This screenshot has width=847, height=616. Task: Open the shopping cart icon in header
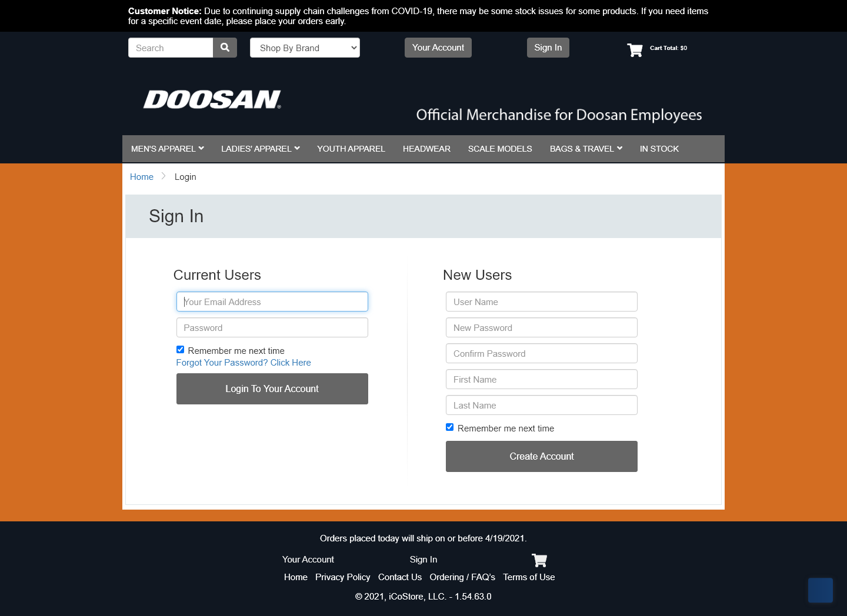[x=635, y=49]
